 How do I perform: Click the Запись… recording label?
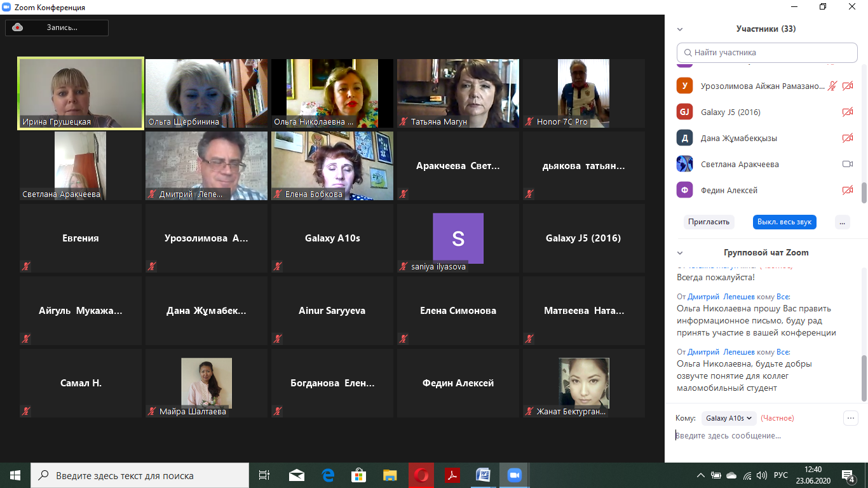[x=62, y=27]
